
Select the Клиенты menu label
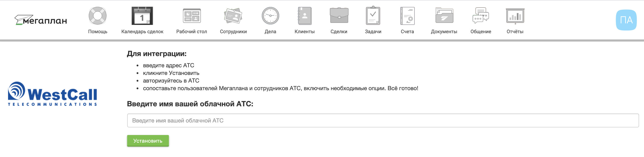point(305,32)
